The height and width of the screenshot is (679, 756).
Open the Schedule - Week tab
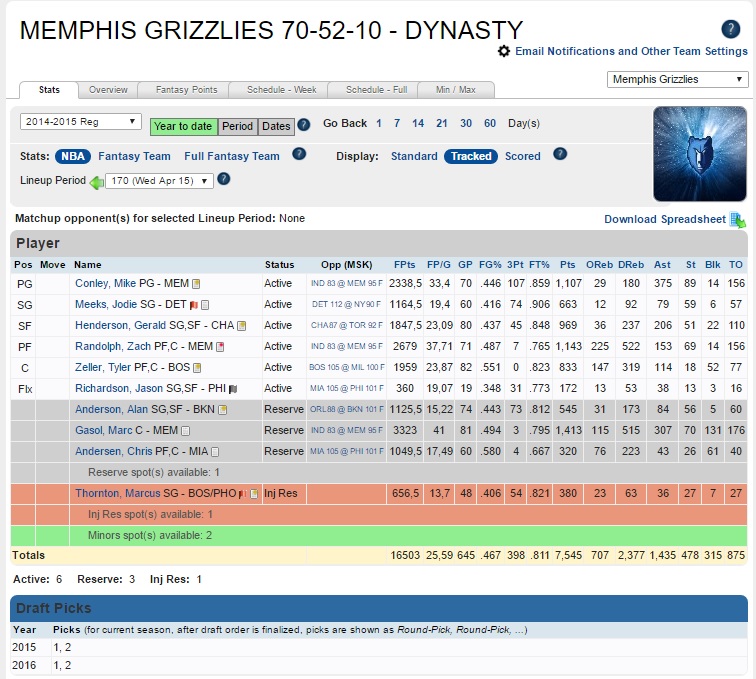[x=282, y=90]
